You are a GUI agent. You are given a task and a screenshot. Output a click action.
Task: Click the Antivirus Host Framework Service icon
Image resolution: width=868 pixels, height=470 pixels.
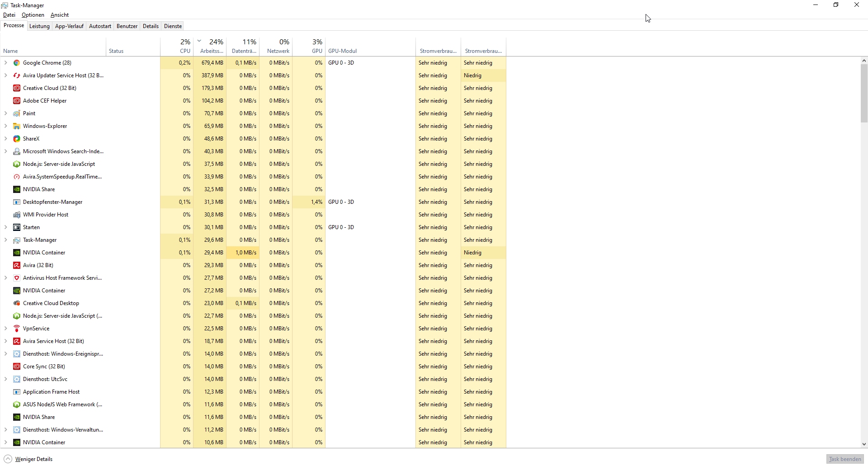pos(17,278)
